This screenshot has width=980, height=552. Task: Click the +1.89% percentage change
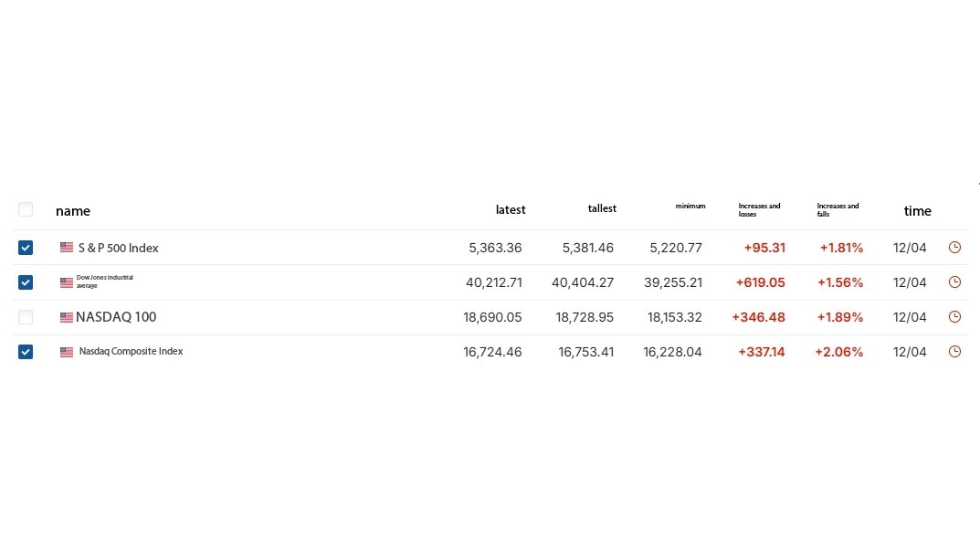(840, 317)
